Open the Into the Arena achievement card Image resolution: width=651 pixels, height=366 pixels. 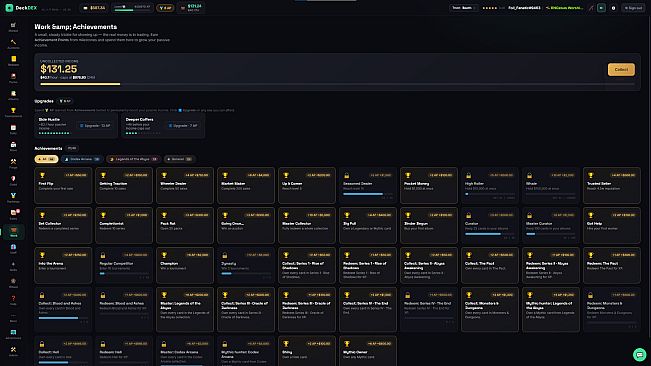pos(63,265)
